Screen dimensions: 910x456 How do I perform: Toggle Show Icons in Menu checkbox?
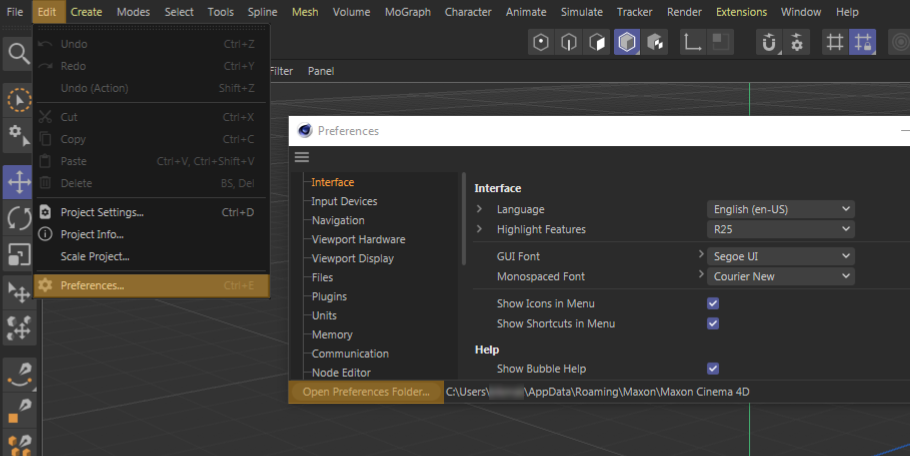713,303
